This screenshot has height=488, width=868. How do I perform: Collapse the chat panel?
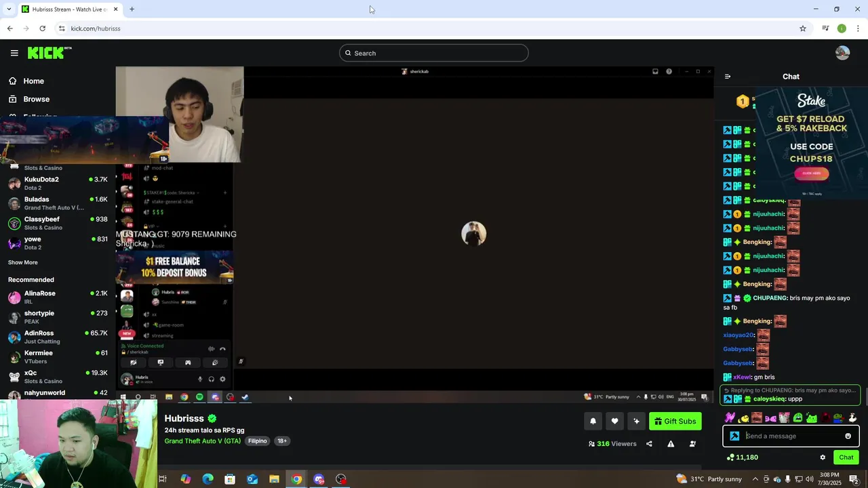pyautogui.click(x=728, y=77)
